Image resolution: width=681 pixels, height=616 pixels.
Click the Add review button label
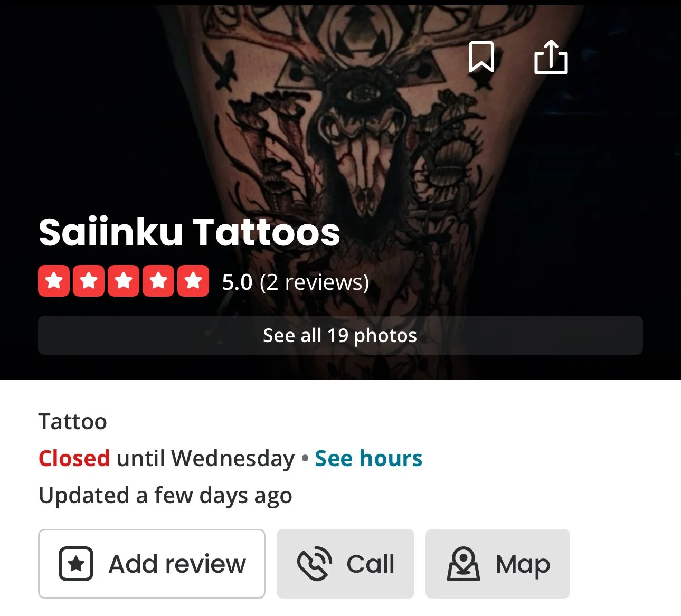(x=177, y=564)
